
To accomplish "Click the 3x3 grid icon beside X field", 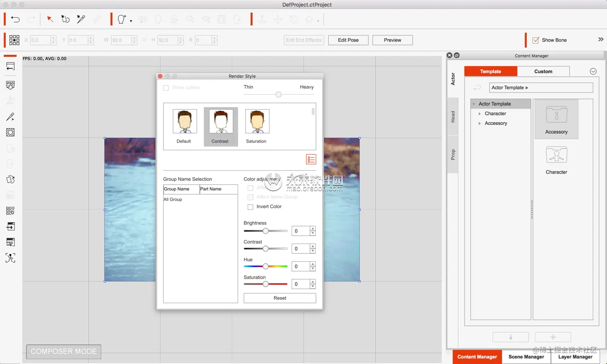I will pos(14,40).
